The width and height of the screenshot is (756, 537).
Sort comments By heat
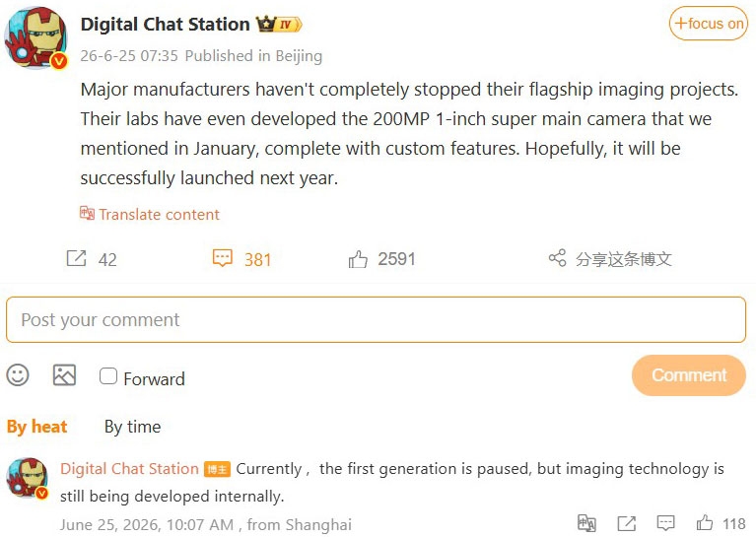[x=37, y=427]
